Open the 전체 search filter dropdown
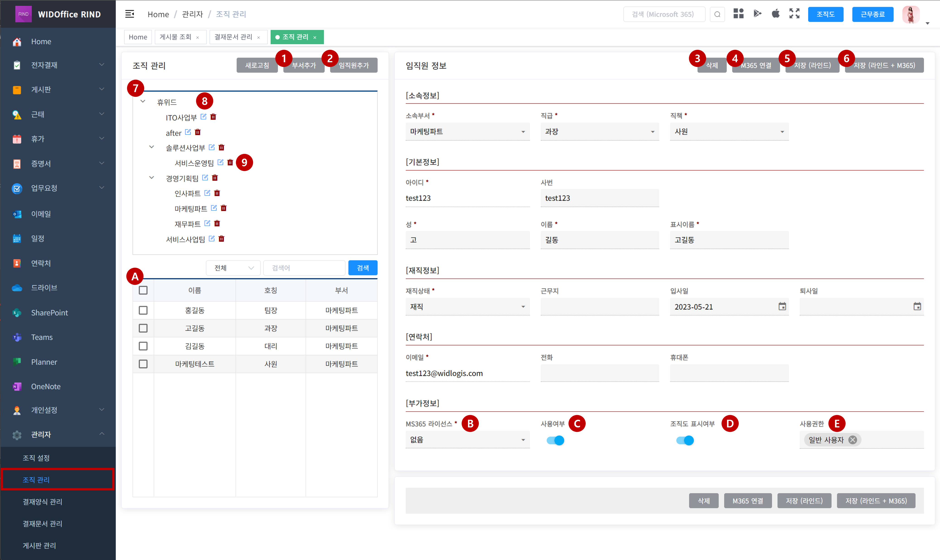This screenshot has width=940, height=560. pos(233,268)
